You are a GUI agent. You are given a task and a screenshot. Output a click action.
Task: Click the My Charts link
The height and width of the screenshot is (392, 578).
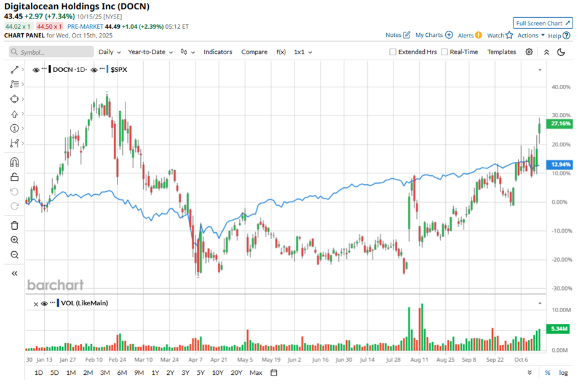tap(429, 35)
